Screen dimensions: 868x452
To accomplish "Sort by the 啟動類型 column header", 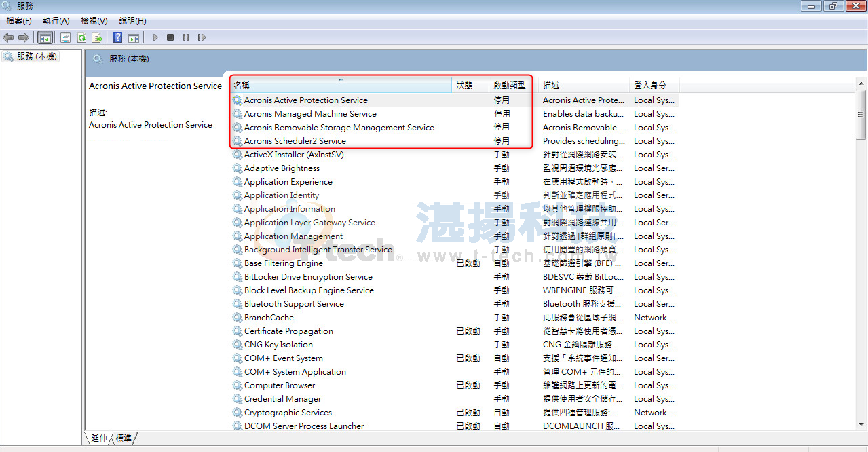I will (x=510, y=85).
